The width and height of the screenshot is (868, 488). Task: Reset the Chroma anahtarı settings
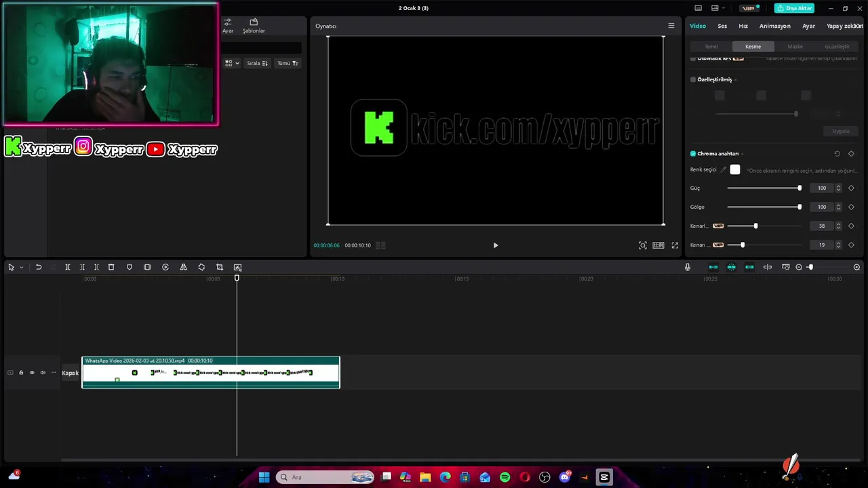tap(837, 154)
